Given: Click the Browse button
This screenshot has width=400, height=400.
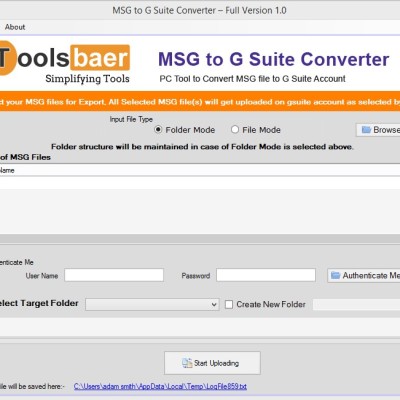Looking at the screenshot, I should pos(378,130).
